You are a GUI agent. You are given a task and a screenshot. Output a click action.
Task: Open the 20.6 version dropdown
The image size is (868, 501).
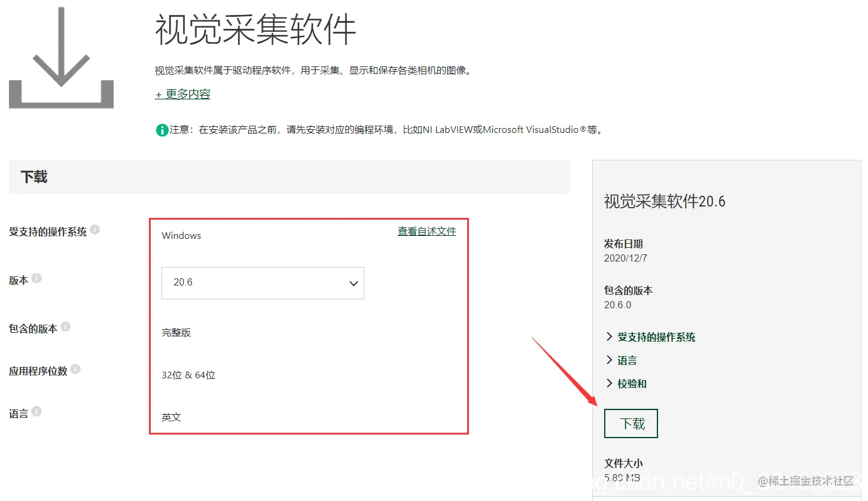263,283
